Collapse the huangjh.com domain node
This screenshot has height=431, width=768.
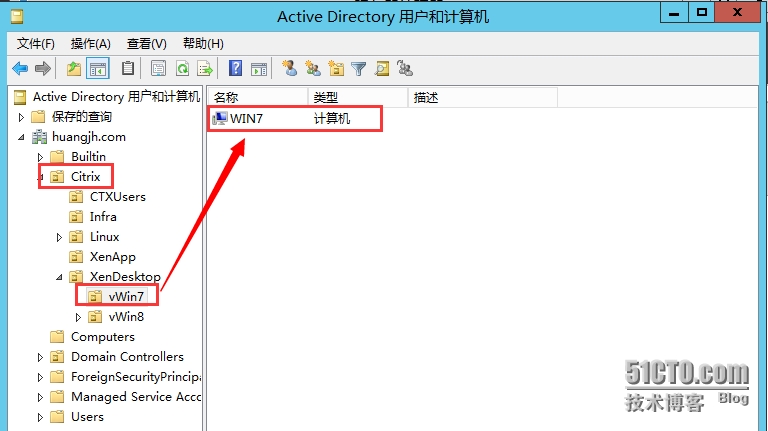point(21,137)
